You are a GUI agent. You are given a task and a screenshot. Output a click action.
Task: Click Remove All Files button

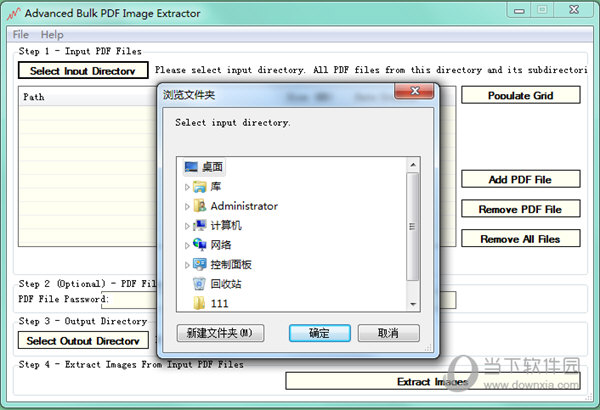point(520,238)
